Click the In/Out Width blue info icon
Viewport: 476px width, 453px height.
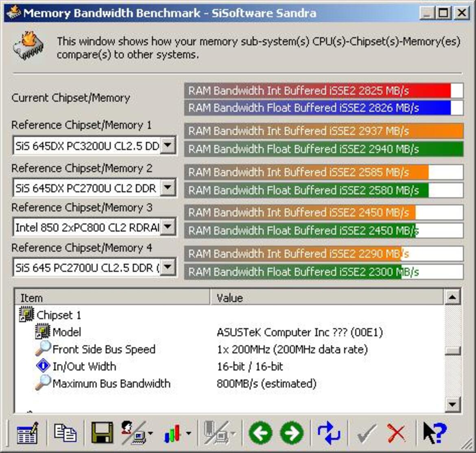coord(43,365)
